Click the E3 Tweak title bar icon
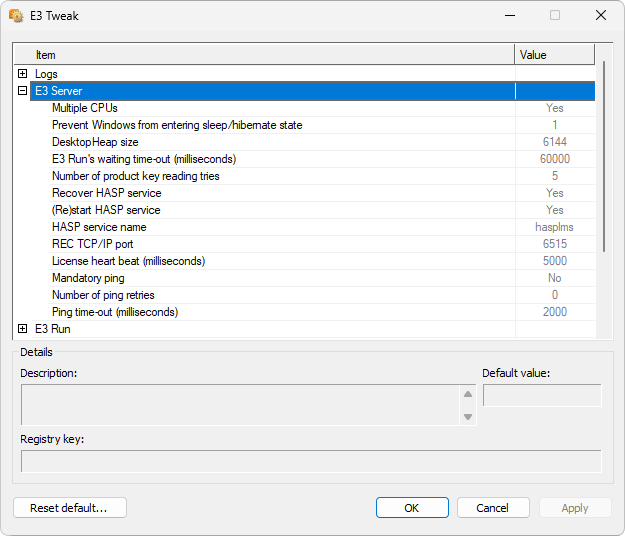 16,16
